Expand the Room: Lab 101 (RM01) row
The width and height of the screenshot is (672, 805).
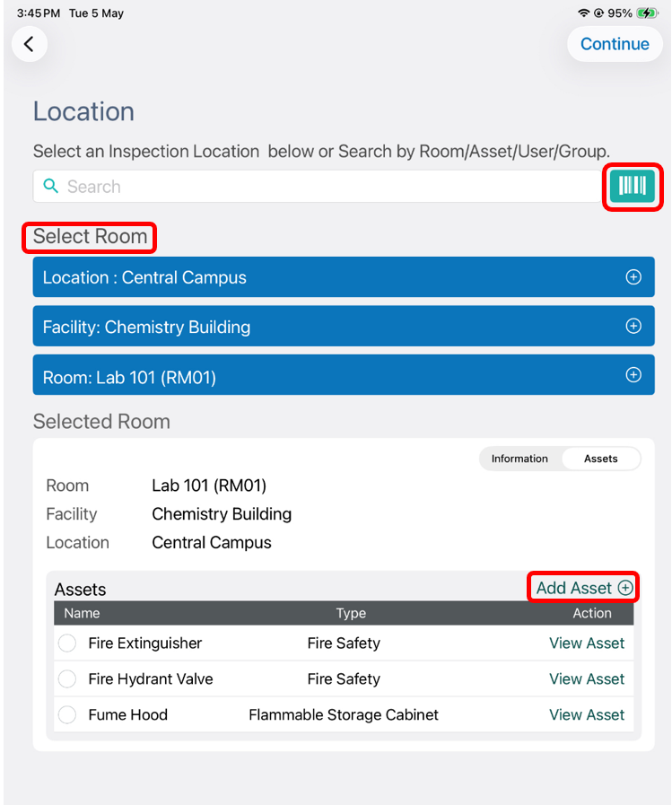click(x=344, y=375)
